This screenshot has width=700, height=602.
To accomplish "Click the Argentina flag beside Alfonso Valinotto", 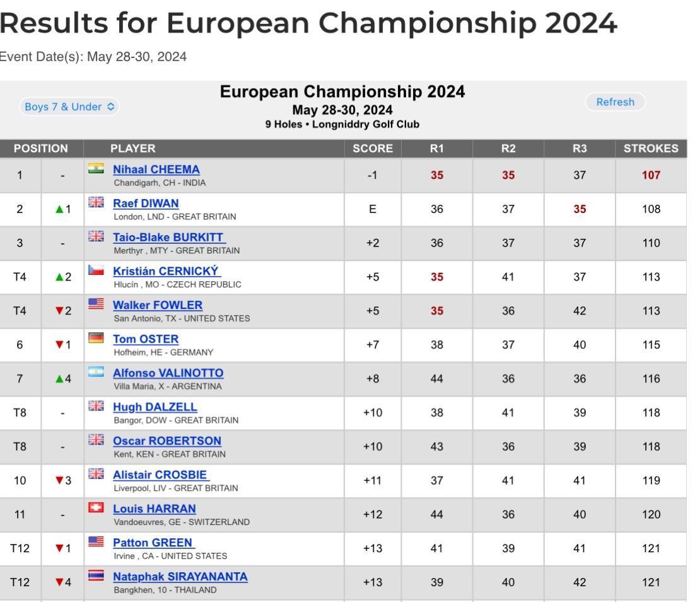I will [96, 372].
